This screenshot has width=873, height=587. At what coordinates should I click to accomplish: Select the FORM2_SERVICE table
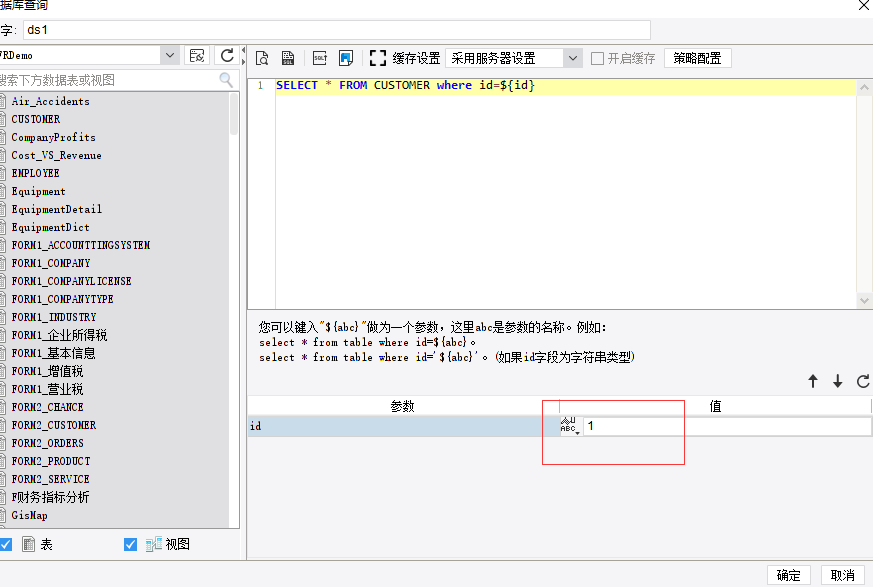pyautogui.click(x=50, y=479)
